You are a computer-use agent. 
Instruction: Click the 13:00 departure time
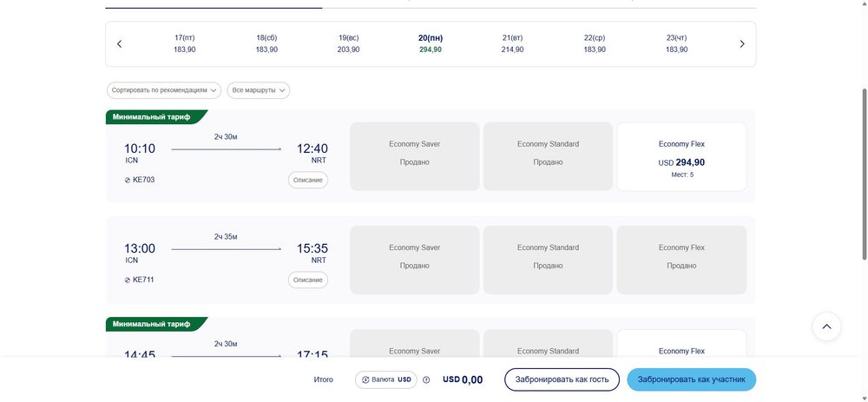pyautogui.click(x=140, y=248)
